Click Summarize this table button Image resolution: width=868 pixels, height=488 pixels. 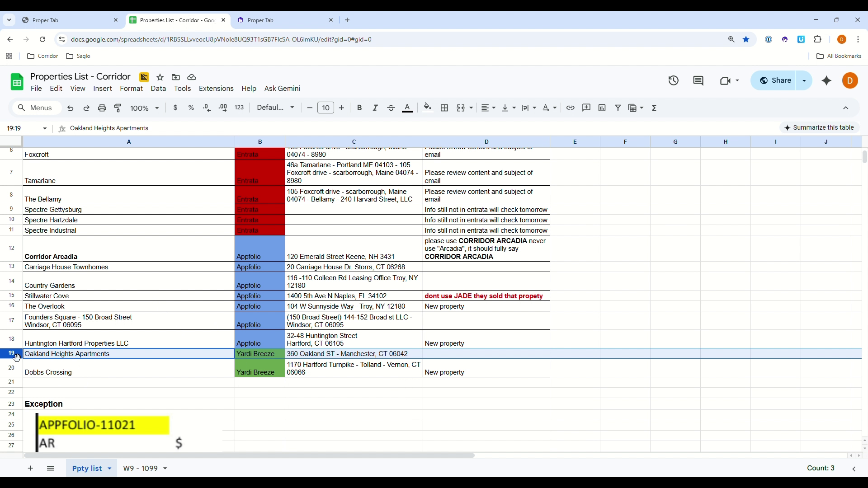[x=819, y=128]
